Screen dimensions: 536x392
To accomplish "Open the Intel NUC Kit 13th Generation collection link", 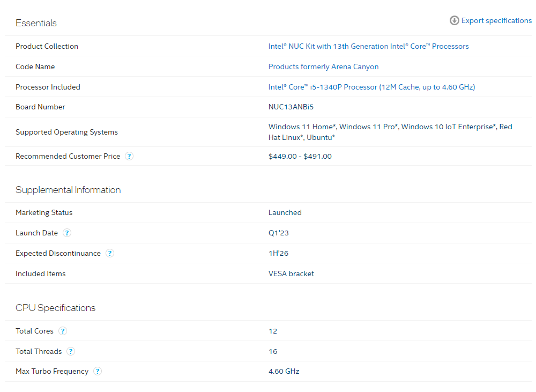I will (368, 46).
